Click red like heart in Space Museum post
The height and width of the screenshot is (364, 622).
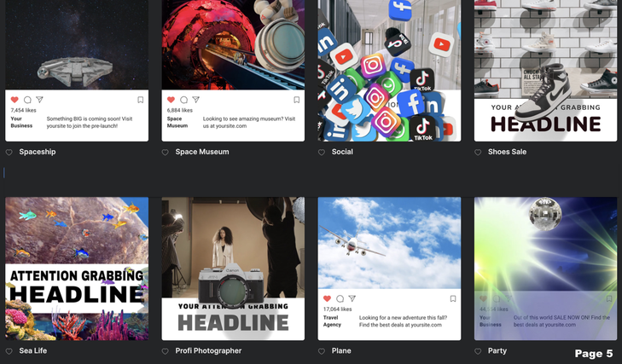click(x=171, y=100)
